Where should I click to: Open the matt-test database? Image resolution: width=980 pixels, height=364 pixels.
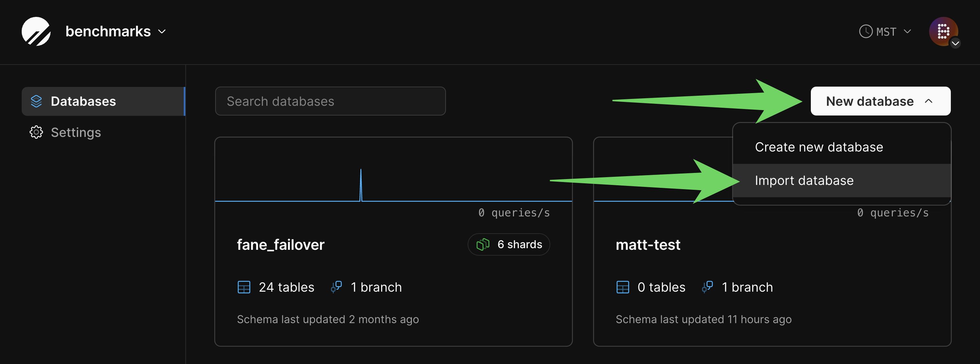(x=648, y=245)
